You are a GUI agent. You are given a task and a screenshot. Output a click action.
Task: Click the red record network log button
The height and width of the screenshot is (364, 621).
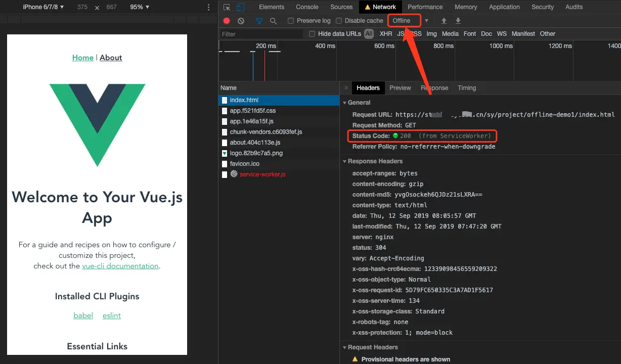coord(227,21)
